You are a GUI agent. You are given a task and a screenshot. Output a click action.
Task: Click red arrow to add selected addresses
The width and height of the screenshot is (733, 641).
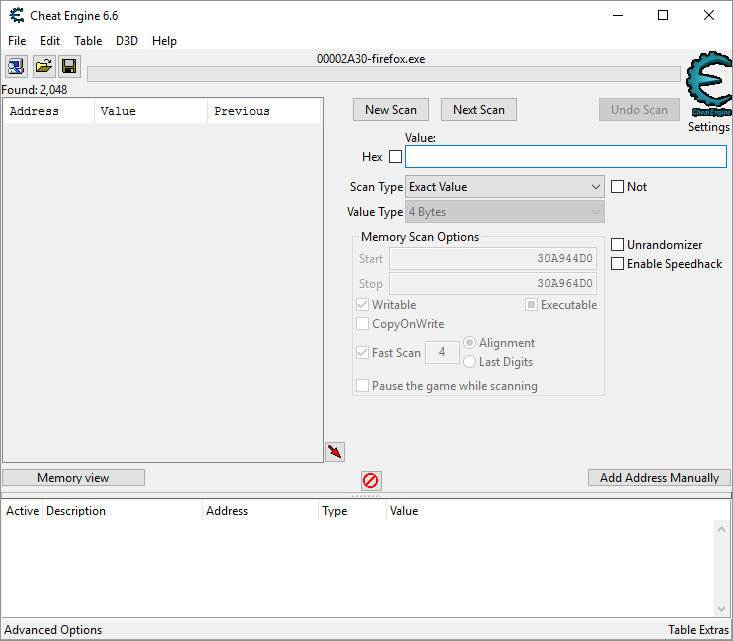tap(335, 452)
